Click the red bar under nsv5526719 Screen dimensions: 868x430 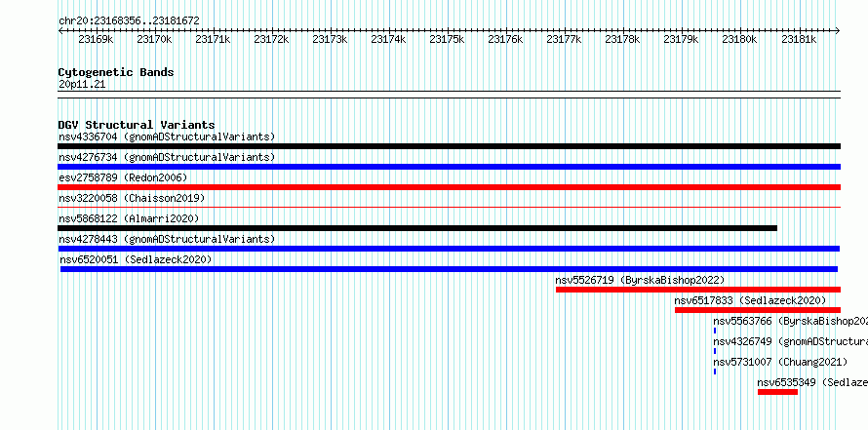point(698,290)
